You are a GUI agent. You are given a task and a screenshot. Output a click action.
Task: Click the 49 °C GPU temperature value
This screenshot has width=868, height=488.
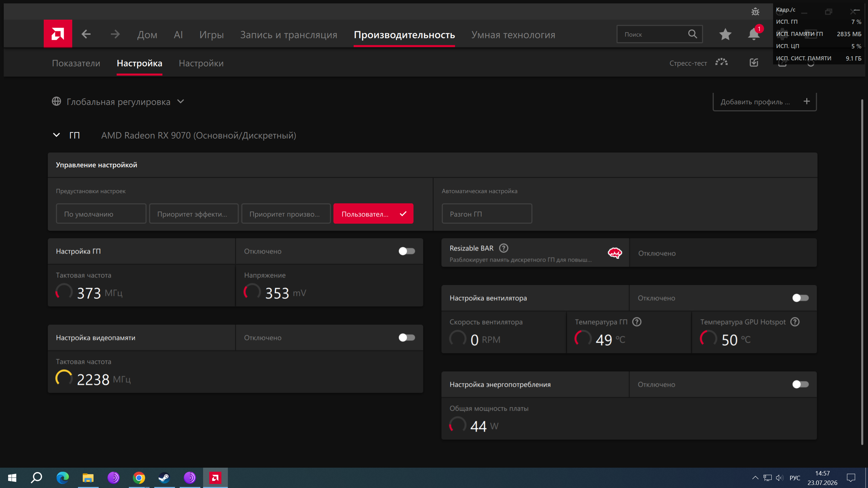tap(610, 340)
